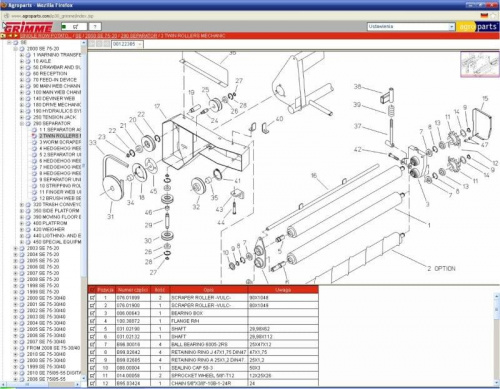Select 3 WORM SCRAPER in tree
This screenshot has height=389, width=500.
tap(59, 142)
